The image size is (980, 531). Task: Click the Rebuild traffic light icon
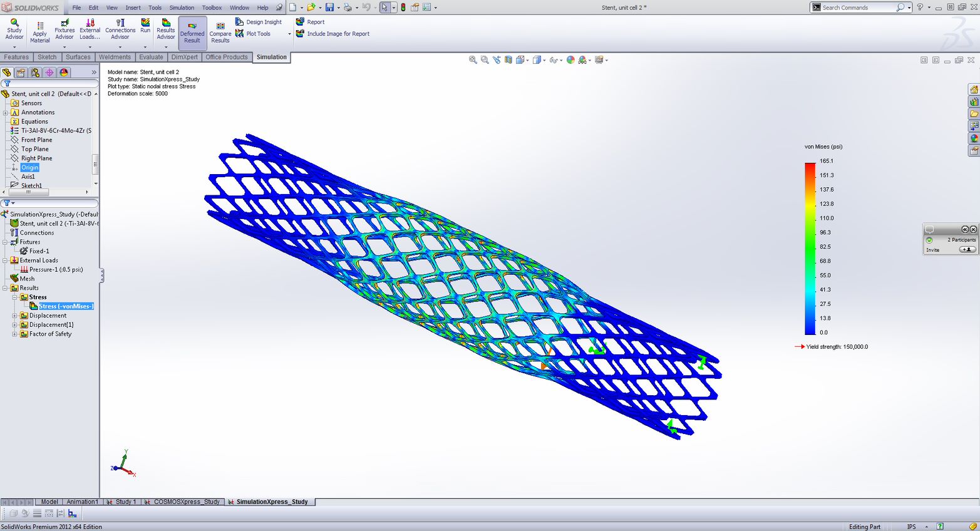click(403, 8)
